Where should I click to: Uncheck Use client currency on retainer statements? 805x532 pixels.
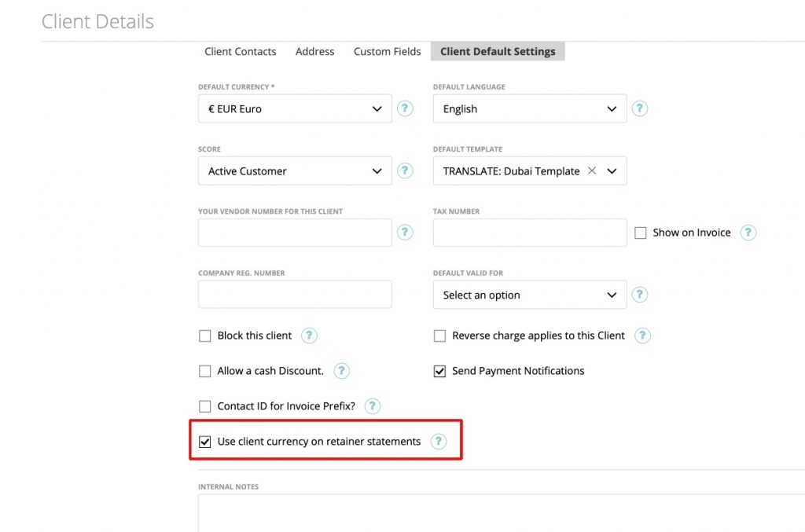pyautogui.click(x=205, y=442)
